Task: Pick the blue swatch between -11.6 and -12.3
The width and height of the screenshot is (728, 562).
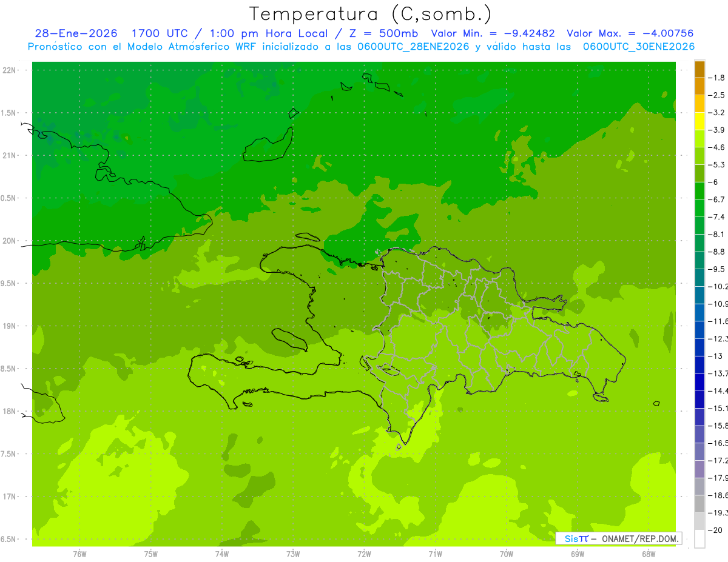Action: (x=699, y=330)
